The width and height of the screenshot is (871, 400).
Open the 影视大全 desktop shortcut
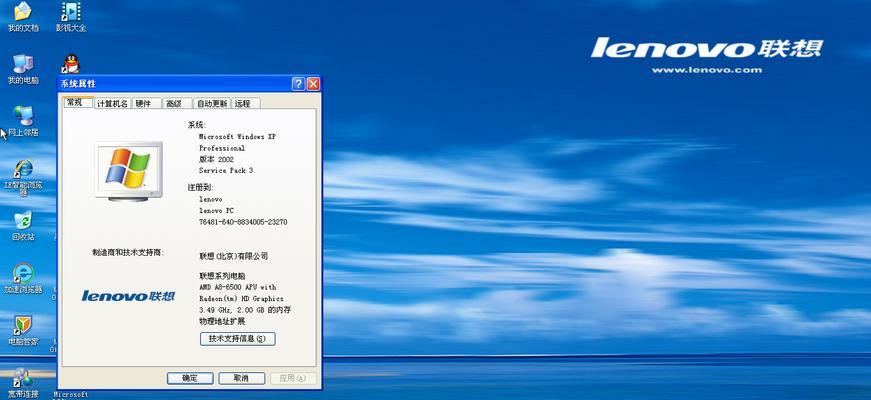[x=71, y=17]
